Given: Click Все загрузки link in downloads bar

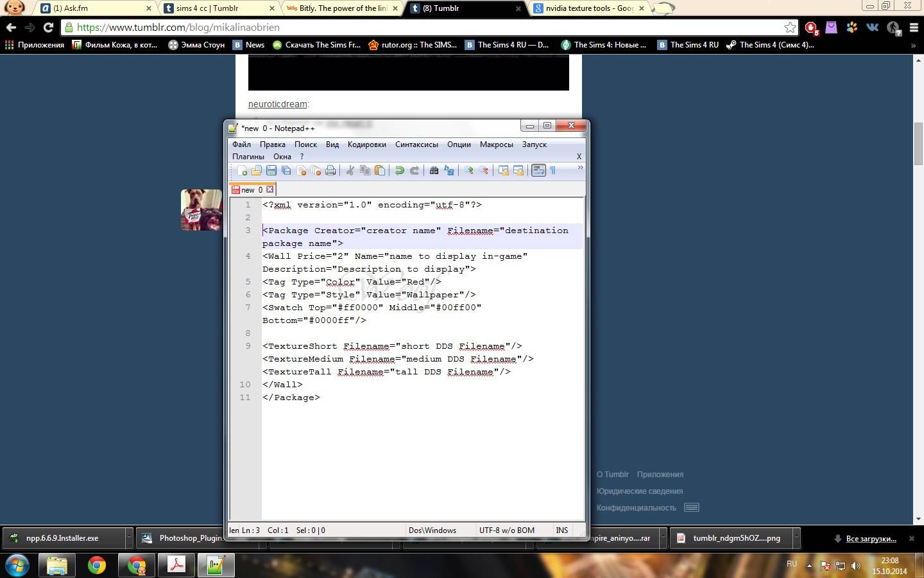Looking at the screenshot, I should 871,539.
